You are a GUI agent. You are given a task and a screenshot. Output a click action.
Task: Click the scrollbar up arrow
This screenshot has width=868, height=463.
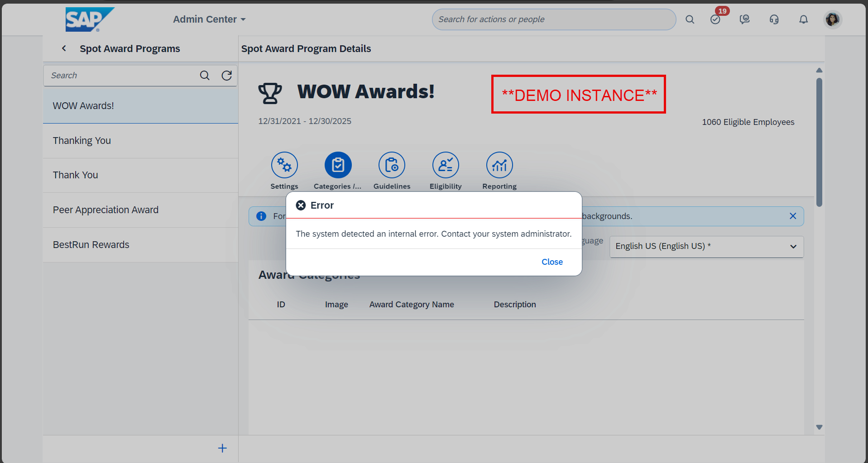coord(819,70)
